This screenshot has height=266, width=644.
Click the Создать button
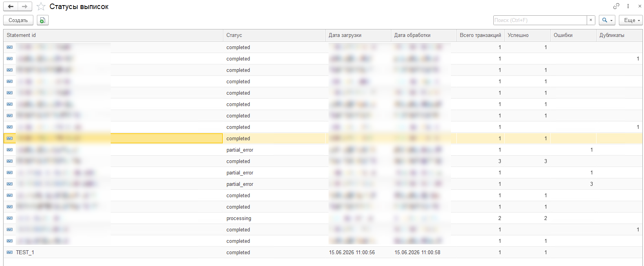(x=18, y=20)
